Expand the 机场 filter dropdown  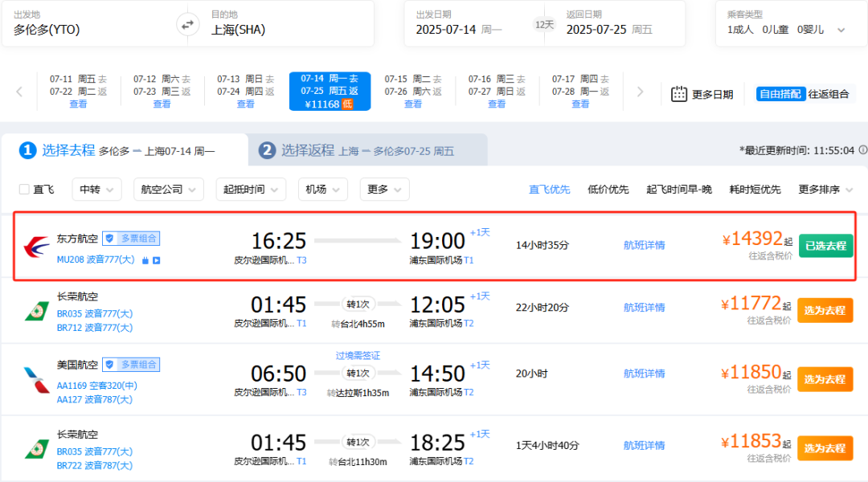tap(323, 190)
